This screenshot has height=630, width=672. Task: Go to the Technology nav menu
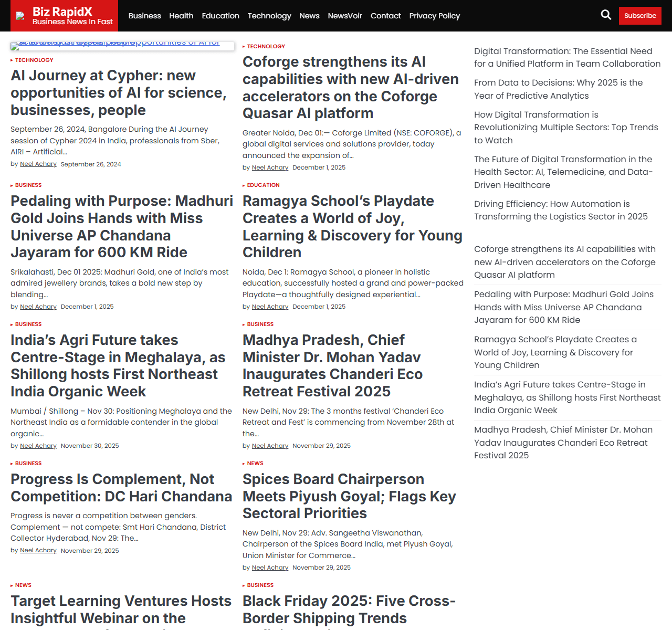pyautogui.click(x=269, y=16)
